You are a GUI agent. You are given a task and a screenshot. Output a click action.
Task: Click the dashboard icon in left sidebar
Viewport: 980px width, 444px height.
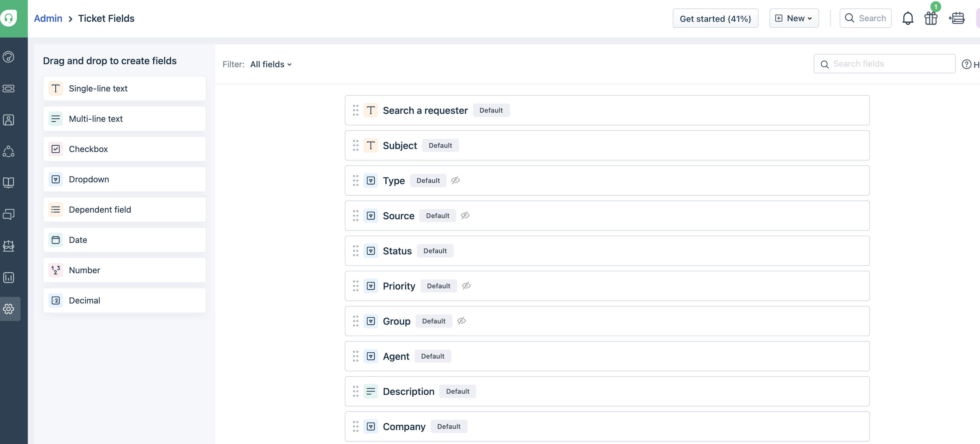[x=8, y=57]
